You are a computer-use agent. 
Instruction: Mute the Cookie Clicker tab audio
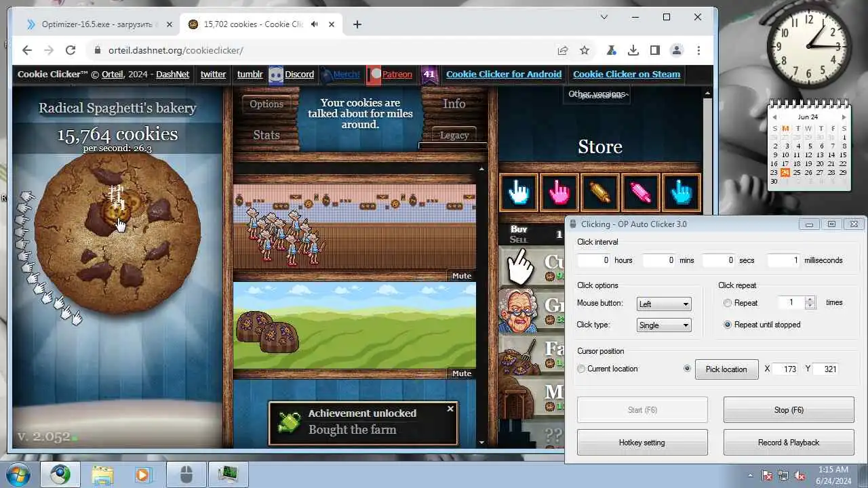[x=315, y=24]
